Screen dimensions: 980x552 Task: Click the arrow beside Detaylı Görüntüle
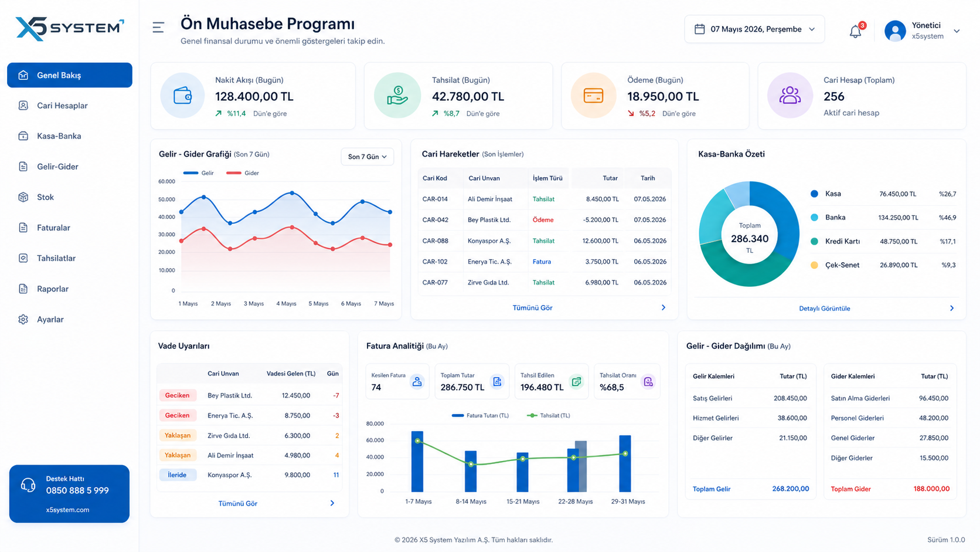(x=952, y=308)
